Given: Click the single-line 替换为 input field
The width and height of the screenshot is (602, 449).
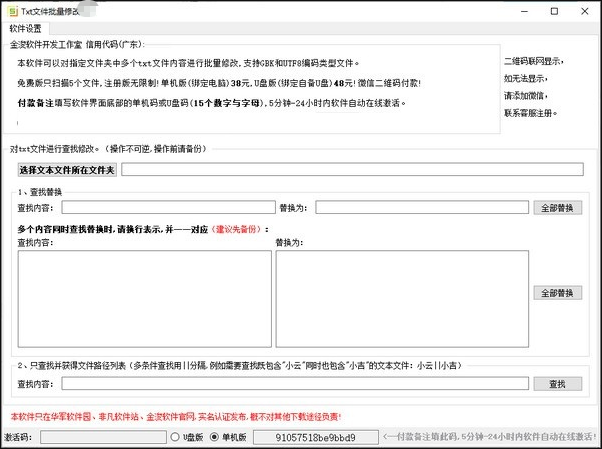Looking at the screenshot, I should click(422, 207).
